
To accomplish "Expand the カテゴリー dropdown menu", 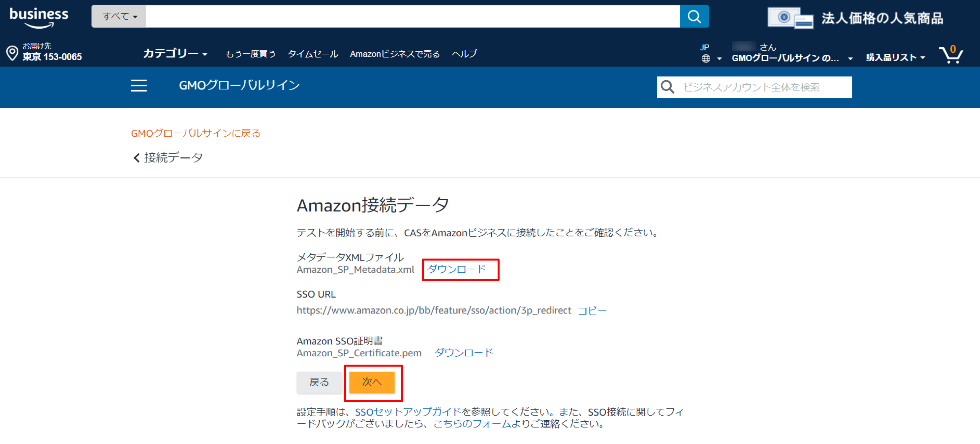I will [x=175, y=53].
